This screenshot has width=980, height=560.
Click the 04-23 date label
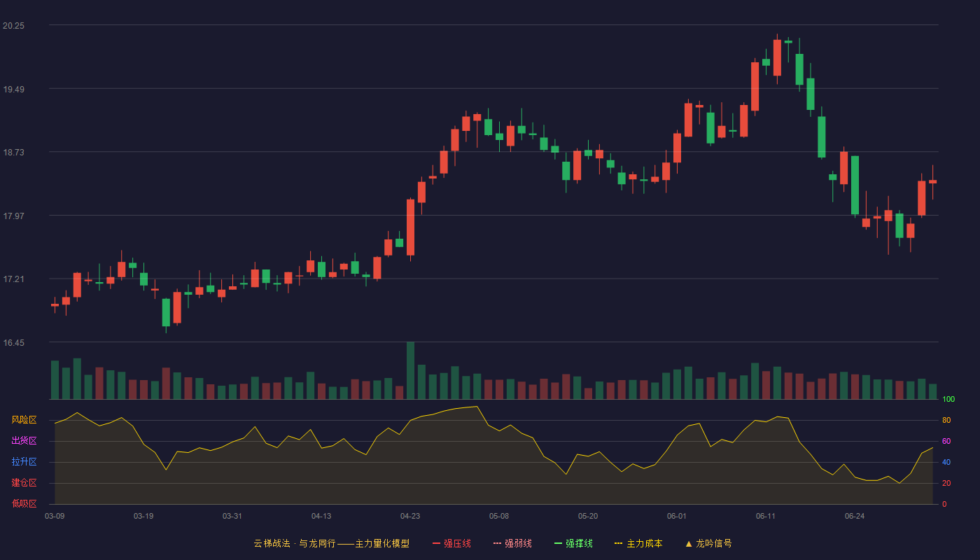point(410,516)
